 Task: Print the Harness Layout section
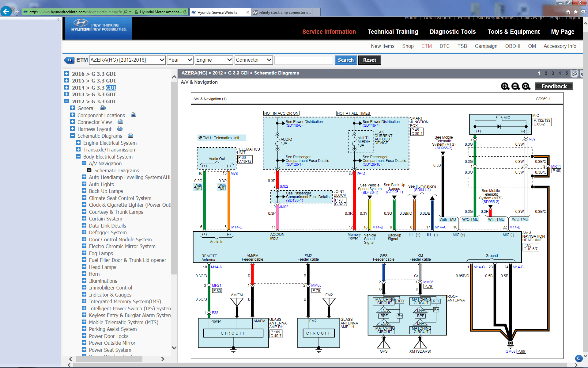pos(120,129)
